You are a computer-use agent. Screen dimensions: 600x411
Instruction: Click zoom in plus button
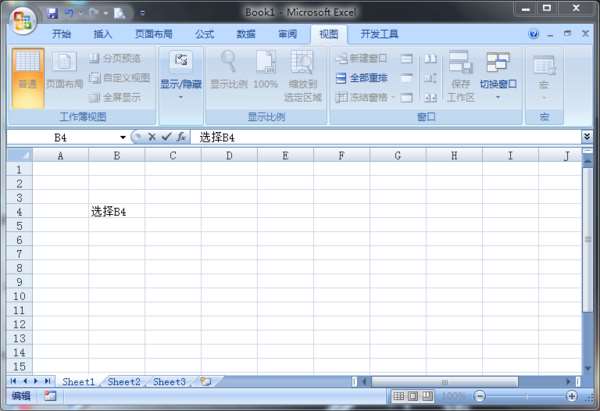tap(571, 396)
